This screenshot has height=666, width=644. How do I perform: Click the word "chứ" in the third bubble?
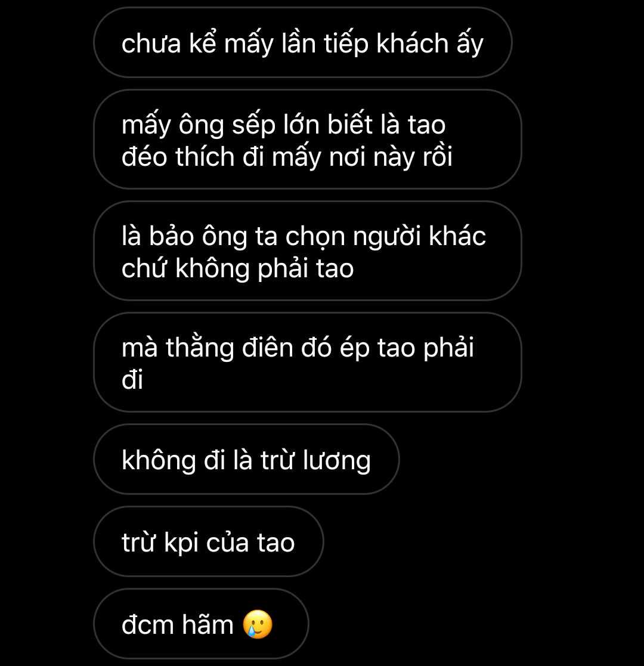(144, 269)
